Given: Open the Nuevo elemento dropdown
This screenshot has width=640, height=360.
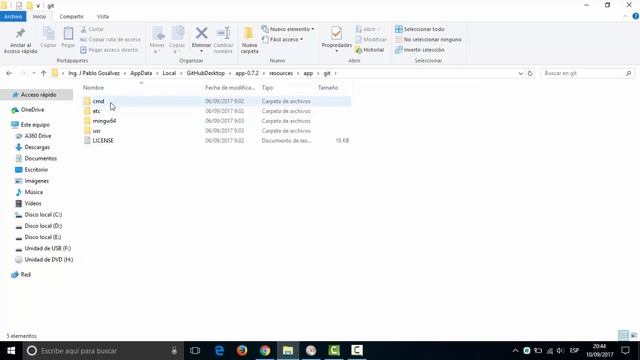Looking at the screenshot, I should [x=288, y=29].
